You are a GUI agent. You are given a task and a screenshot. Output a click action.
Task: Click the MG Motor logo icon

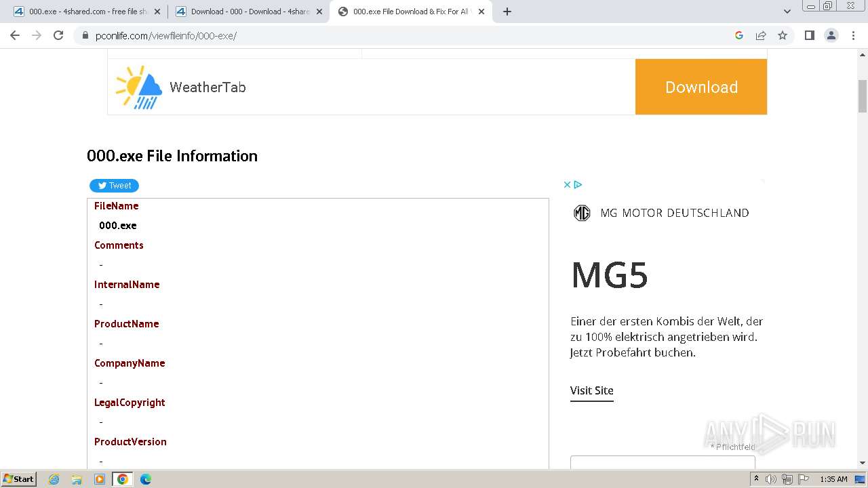pos(582,213)
